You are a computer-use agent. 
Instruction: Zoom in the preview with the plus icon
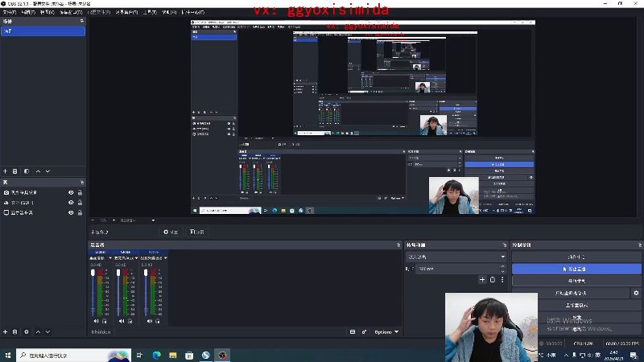114,220
